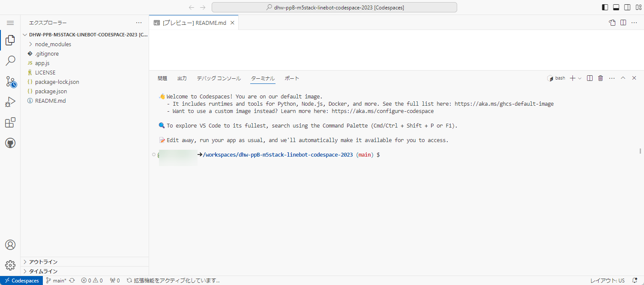Click the terminal scrollbar thumb

click(x=640, y=151)
